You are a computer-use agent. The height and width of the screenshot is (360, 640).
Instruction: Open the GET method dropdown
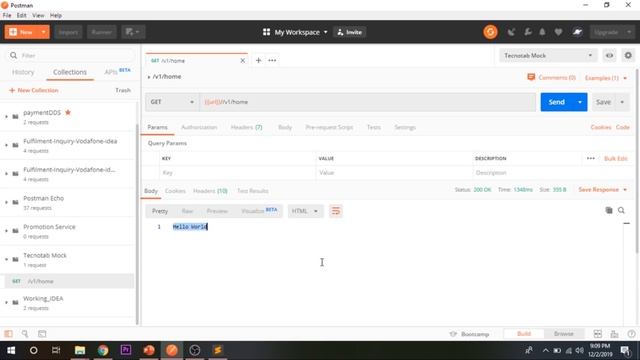pyautogui.click(x=172, y=102)
